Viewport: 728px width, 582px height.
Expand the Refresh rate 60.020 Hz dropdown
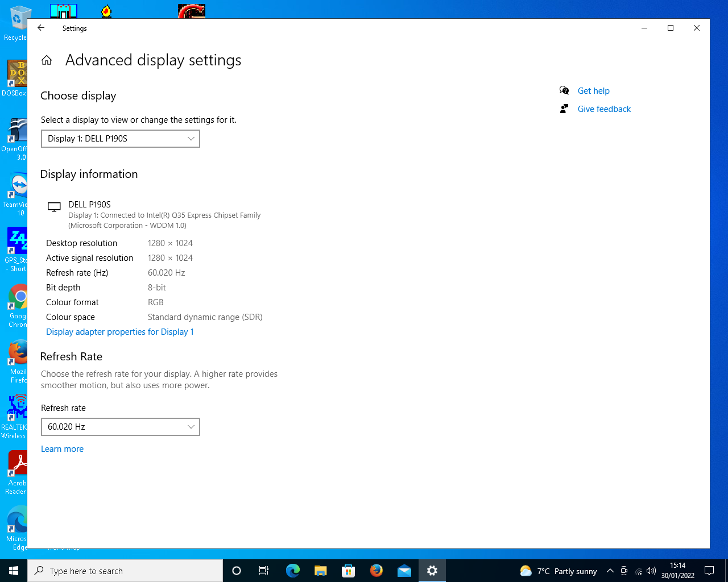[121, 427]
